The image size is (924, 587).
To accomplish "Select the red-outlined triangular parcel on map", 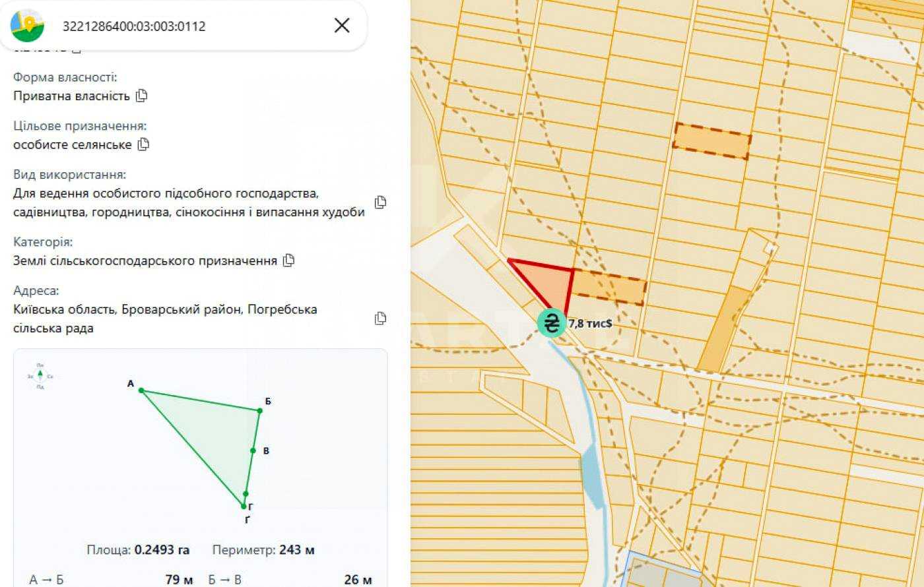I will point(551,282).
